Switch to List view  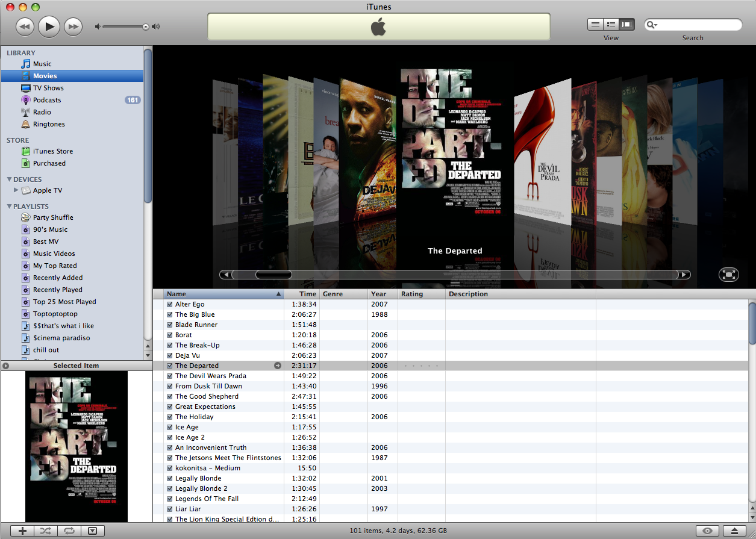595,24
